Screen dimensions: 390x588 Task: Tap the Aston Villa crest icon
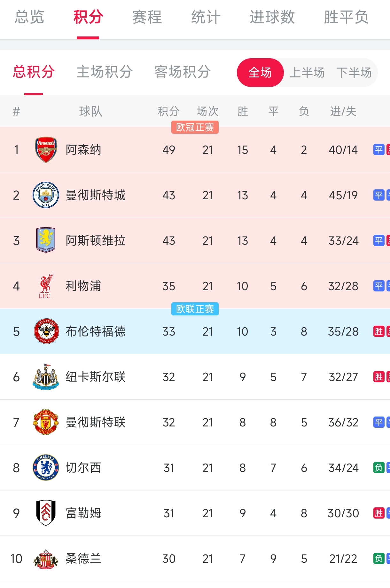tap(46, 241)
